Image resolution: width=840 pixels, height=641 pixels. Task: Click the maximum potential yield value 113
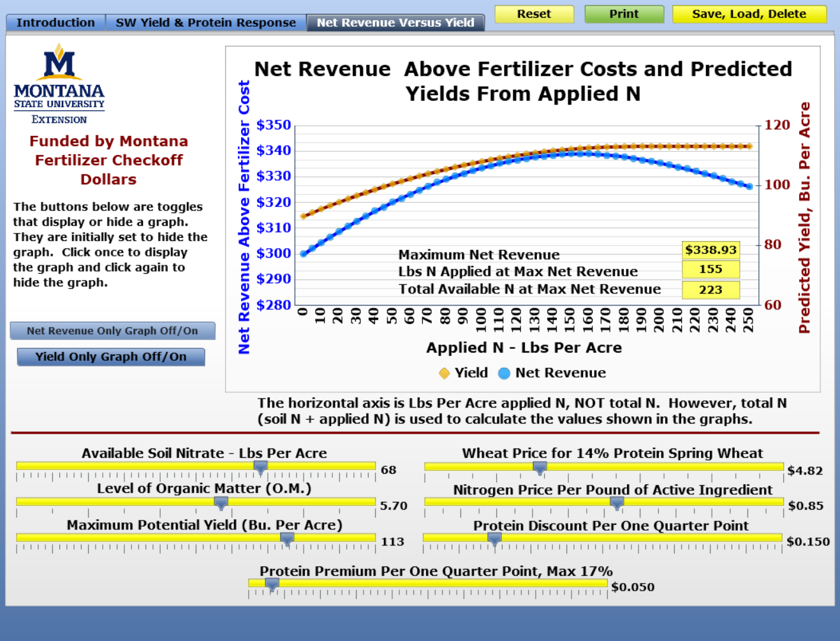[392, 542]
